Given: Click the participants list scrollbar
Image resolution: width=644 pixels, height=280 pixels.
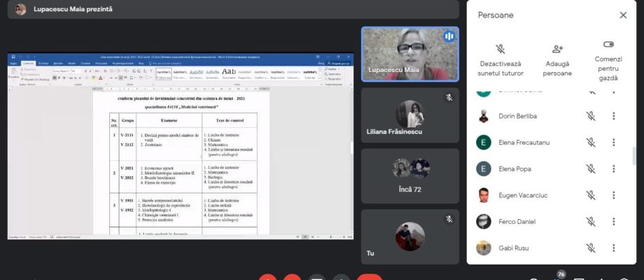Looking at the screenshot, I should pos(633,156).
